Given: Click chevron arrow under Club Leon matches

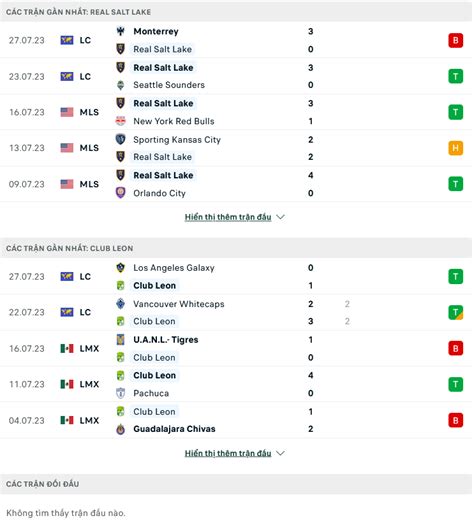Looking at the screenshot, I should coord(281,453).
